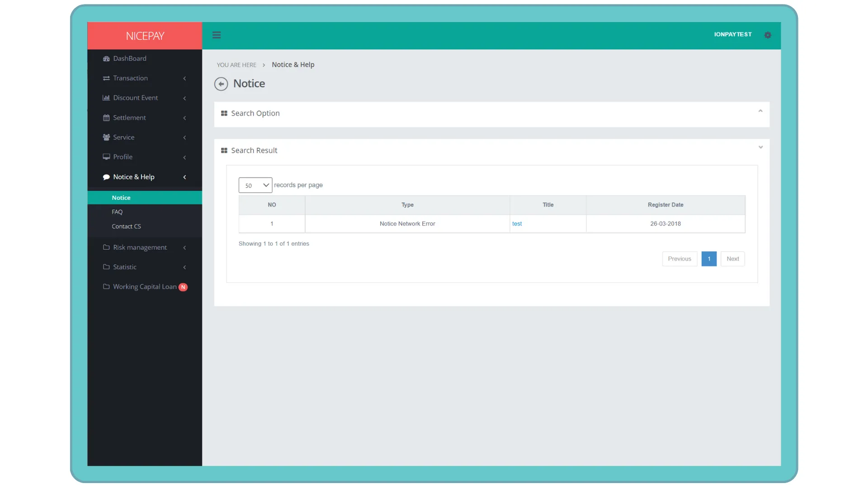The image size is (868, 488).
Task: Open the records per page dropdown
Action: click(255, 185)
